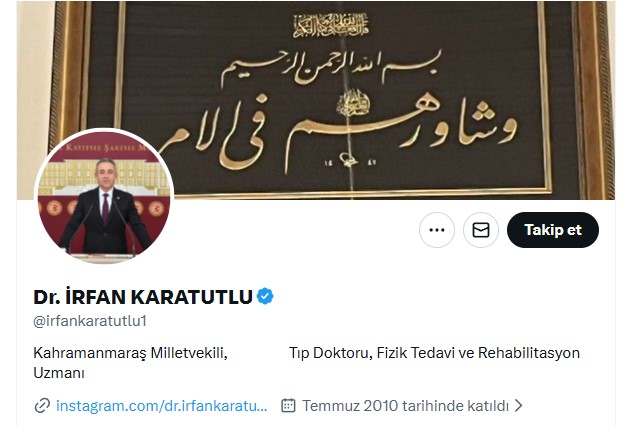Open the instagram.com/dr.irfankaratu... link

pyautogui.click(x=161, y=405)
